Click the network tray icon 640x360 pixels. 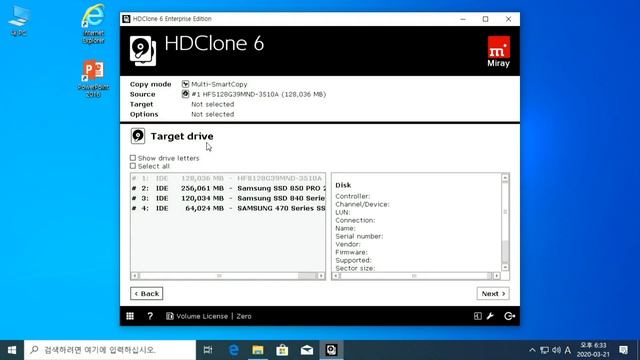tap(544, 350)
